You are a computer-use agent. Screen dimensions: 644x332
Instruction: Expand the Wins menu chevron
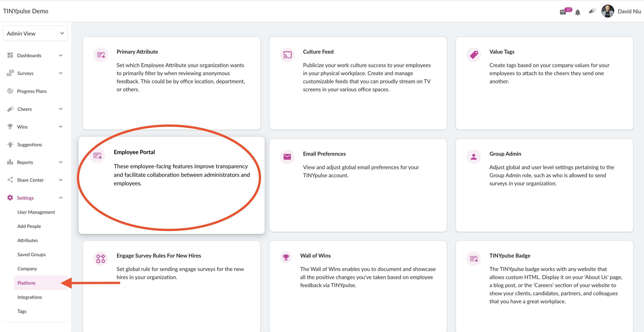[61, 127]
